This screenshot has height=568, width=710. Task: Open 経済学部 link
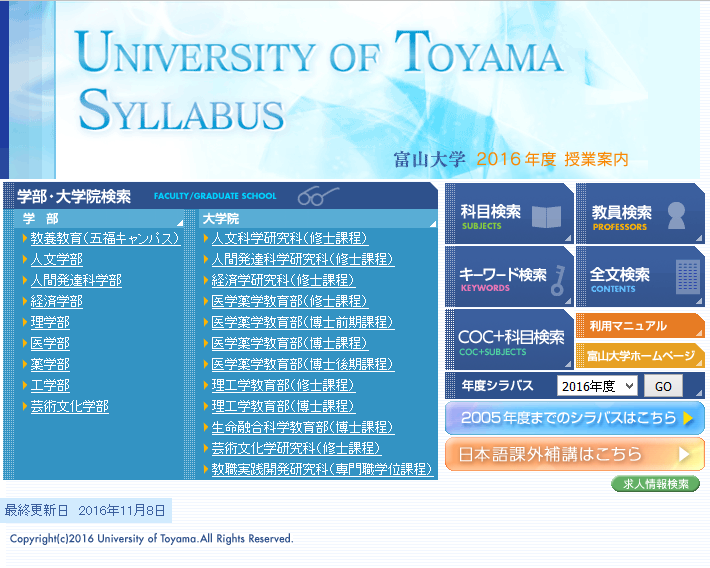tap(57, 301)
